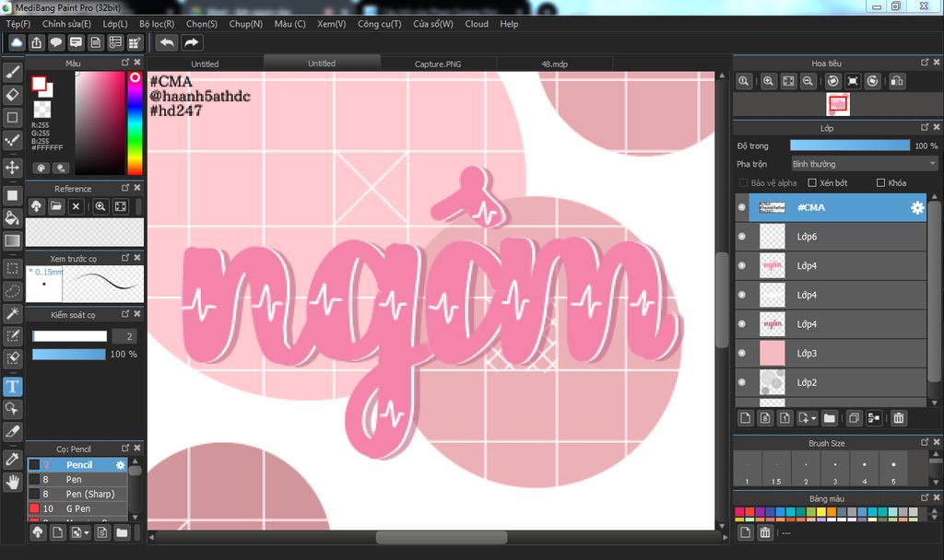Choose the Gradient tool

pos(13,240)
